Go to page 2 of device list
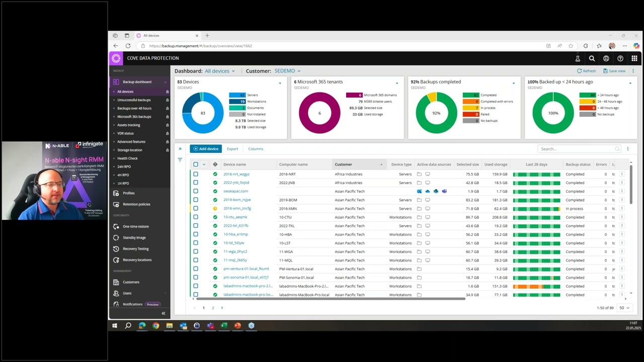The height and width of the screenshot is (362, 644). pyautogui.click(x=213, y=308)
